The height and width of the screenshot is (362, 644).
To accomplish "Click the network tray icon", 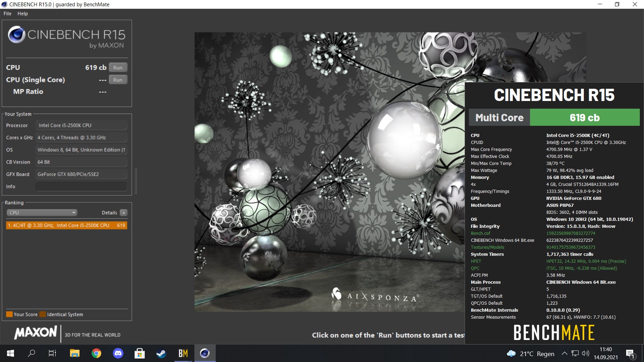I will [575, 353].
